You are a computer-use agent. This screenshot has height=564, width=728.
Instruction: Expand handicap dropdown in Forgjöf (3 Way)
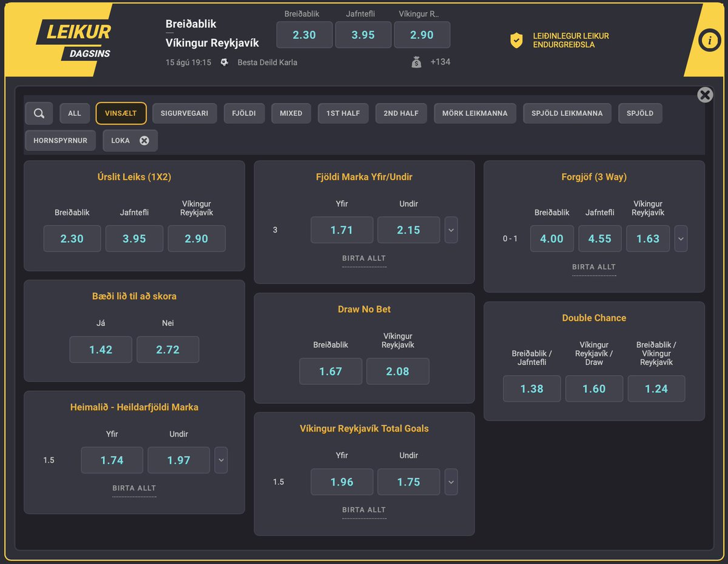(681, 239)
